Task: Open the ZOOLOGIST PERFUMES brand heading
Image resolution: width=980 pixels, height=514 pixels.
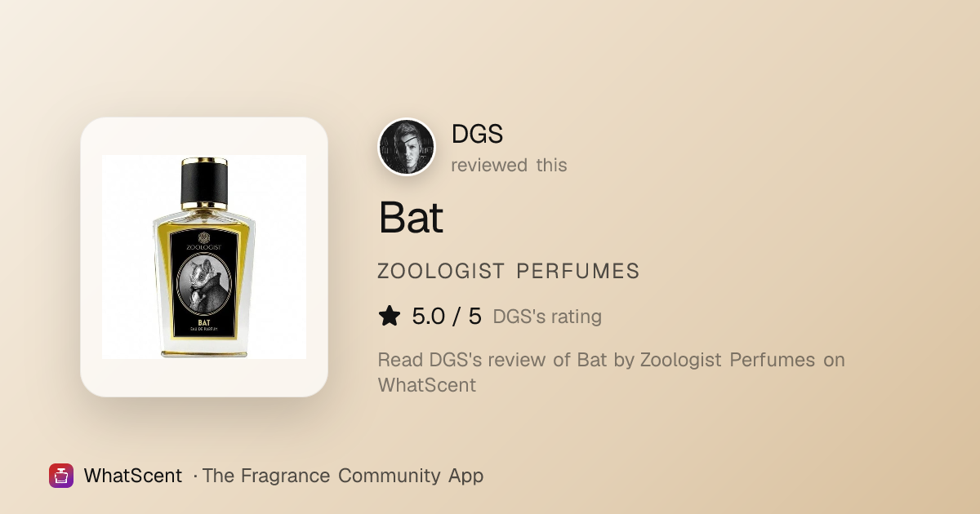Action: [x=509, y=272]
